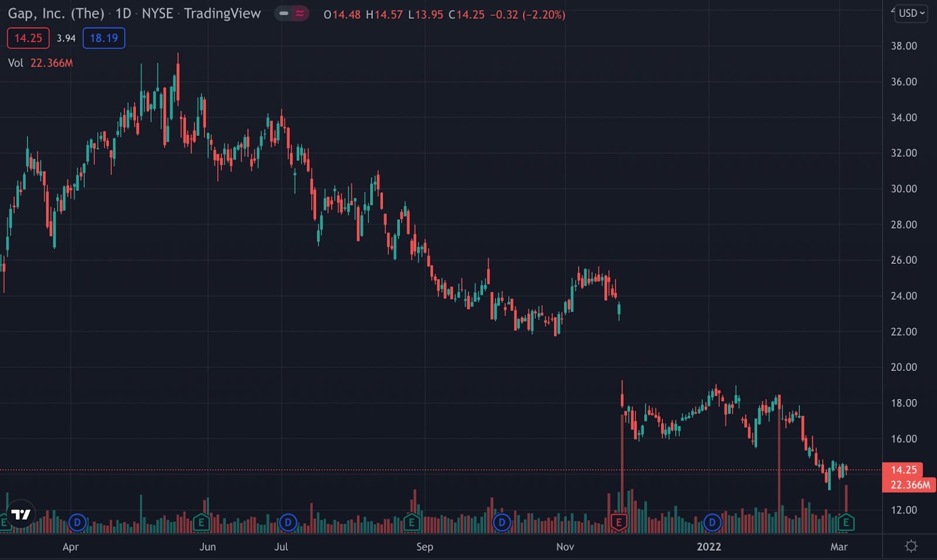Screen dimensions: 937x560
Task: Click the red 14.25 sell price box
Action: (28, 38)
